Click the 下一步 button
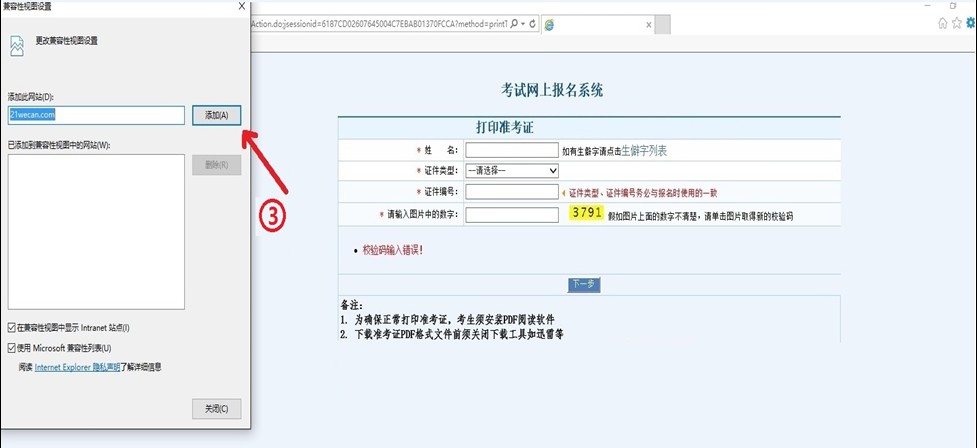 point(585,284)
